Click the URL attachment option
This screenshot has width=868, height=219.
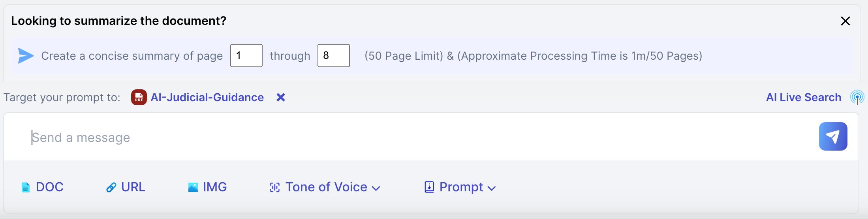click(126, 187)
